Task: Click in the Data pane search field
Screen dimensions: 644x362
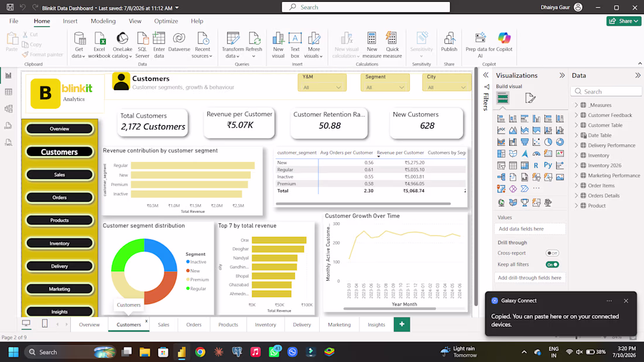Action: click(606, 92)
